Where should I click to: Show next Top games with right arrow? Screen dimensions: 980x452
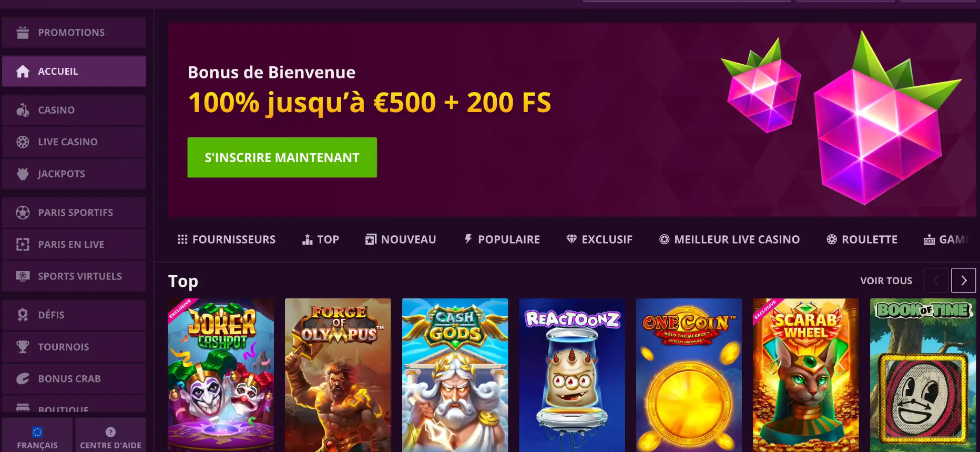tap(963, 280)
